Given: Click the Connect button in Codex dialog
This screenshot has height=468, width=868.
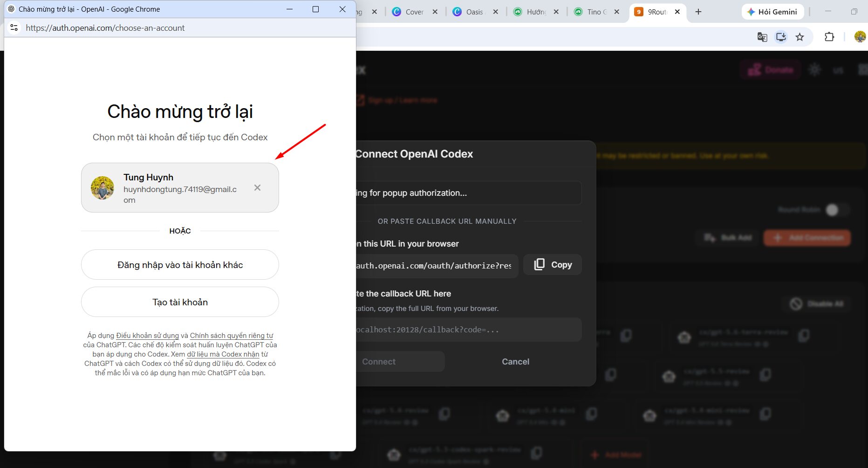Looking at the screenshot, I should [x=400, y=362].
